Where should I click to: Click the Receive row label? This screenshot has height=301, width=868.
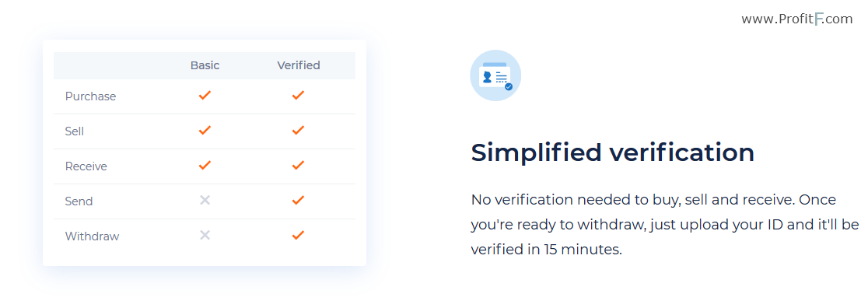[86, 166]
